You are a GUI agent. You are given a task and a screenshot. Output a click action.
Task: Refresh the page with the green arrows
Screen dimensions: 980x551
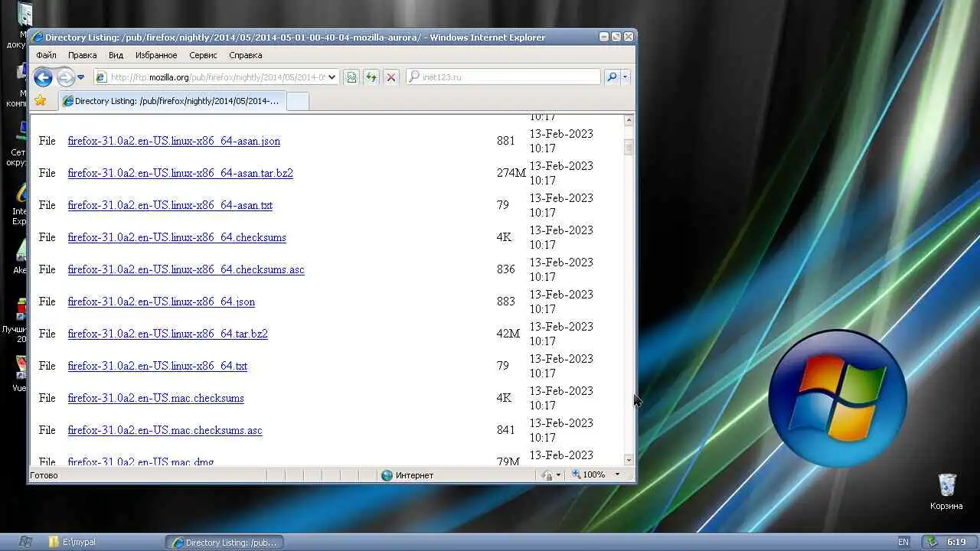[x=371, y=77]
